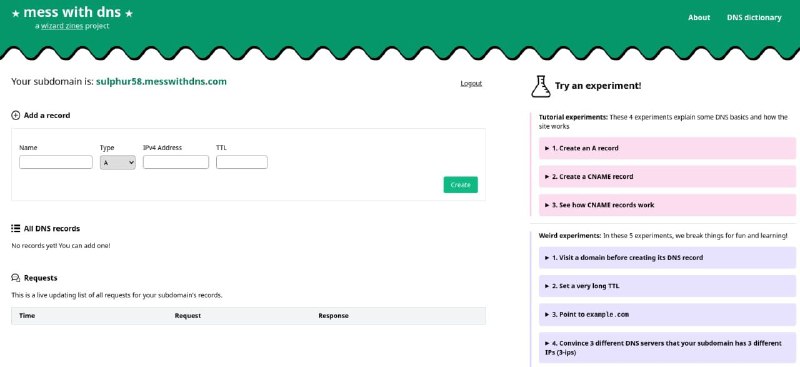
Task: Open the DNS dictionary page
Action: (754, 17)
